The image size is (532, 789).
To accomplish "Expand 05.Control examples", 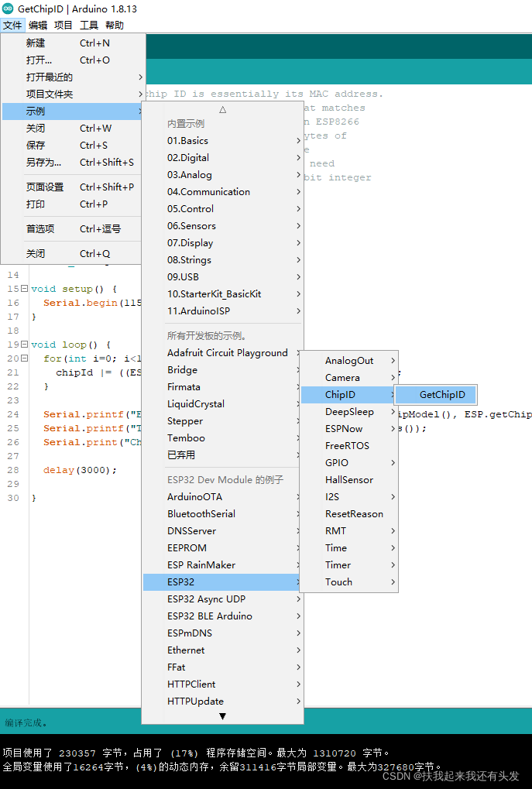I will point(222,209).
